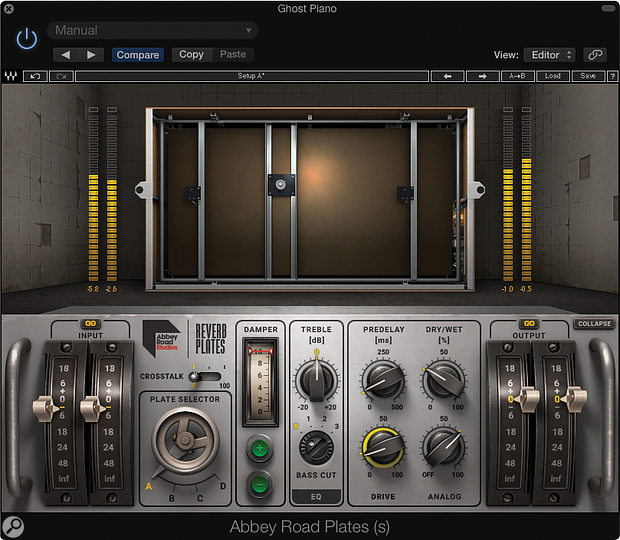620x540 pixels.
Task: Click the next preset right arrow in Waves bar
Action: coord(482,76)
